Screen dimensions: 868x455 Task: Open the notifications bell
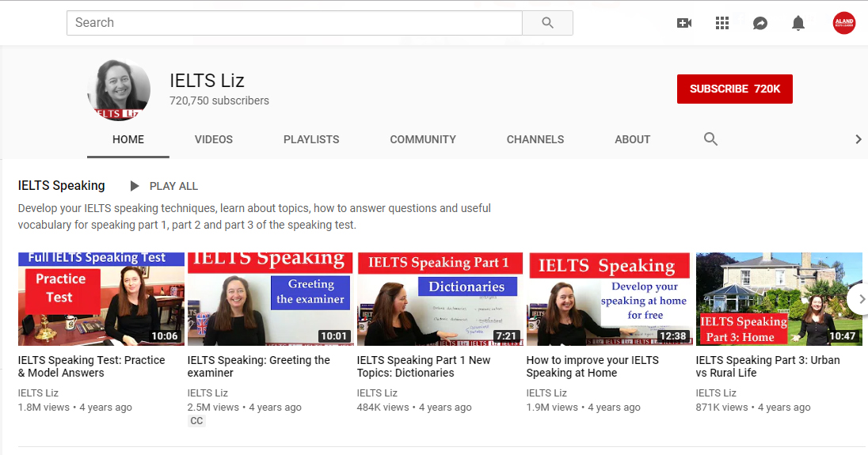798,23
